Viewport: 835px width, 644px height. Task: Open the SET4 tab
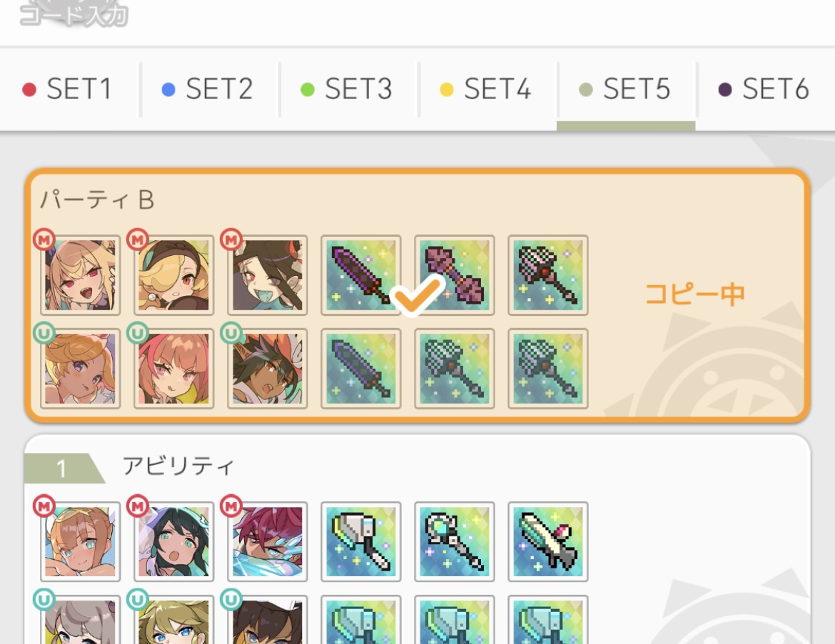pyautogui.click(x=487, y=89)
